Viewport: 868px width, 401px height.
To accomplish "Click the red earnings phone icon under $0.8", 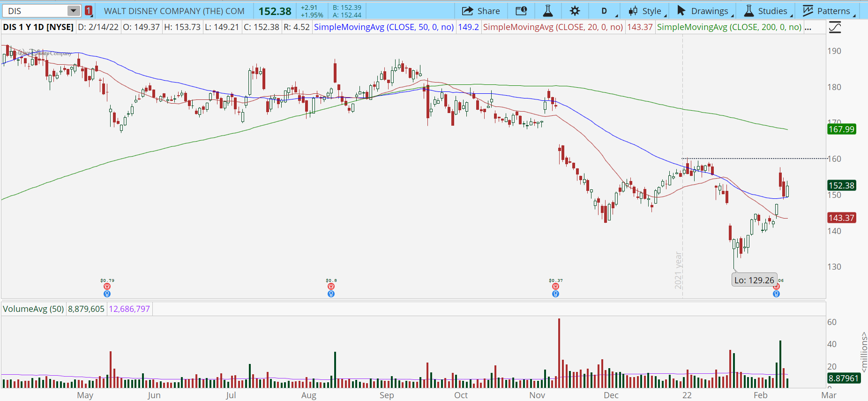I will point(331,287).
